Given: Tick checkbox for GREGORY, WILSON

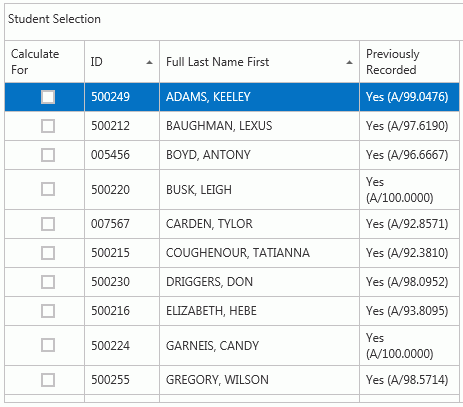Looking at the screenshot, I should pyautogui.click(x=48, y=380).
